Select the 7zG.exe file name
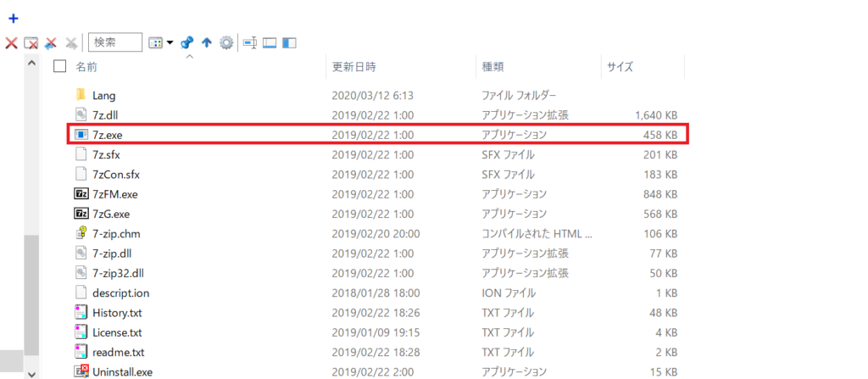868x379 pixels. 111,214
